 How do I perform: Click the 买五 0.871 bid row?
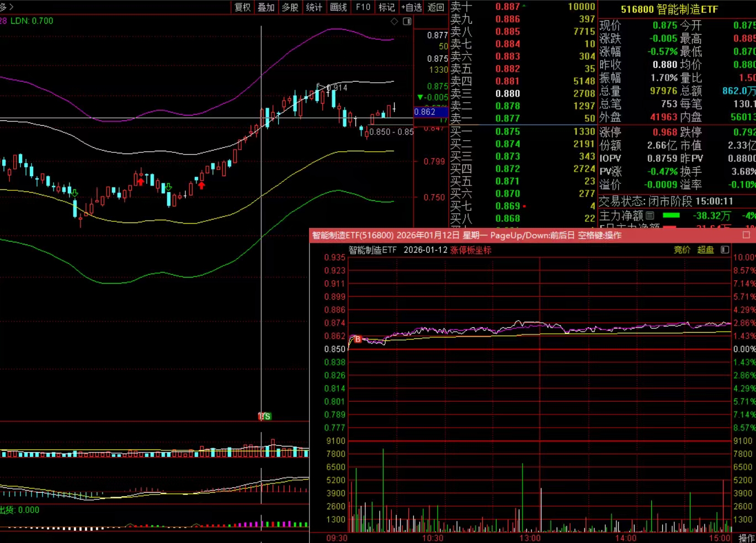[x=523, y=181]
